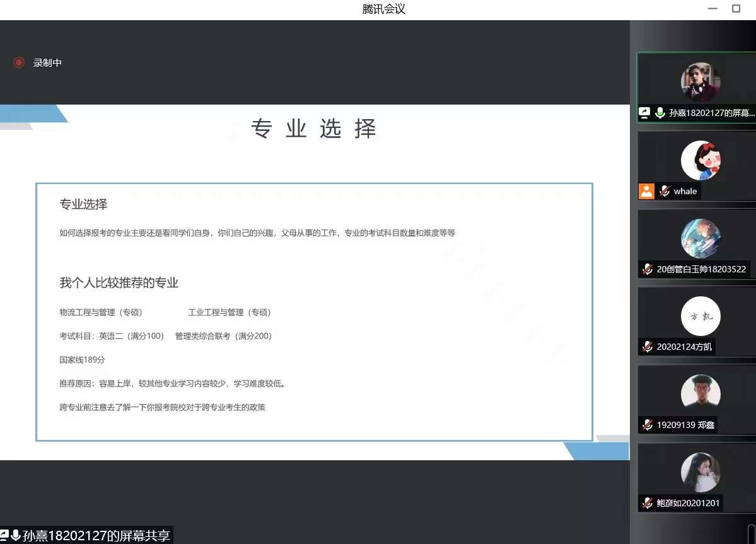Image resolution: width=756 pixels, height=544 pixels.
Task: Select 鲍彦如's avatar thumbnail
Action: coord(700,472)
